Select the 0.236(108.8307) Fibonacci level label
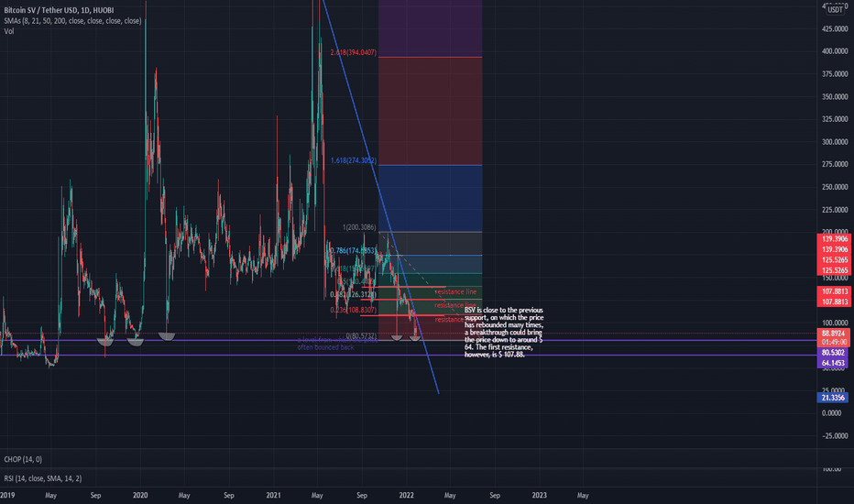This screenshot has height=504, width=854. [x=353, y=310]
